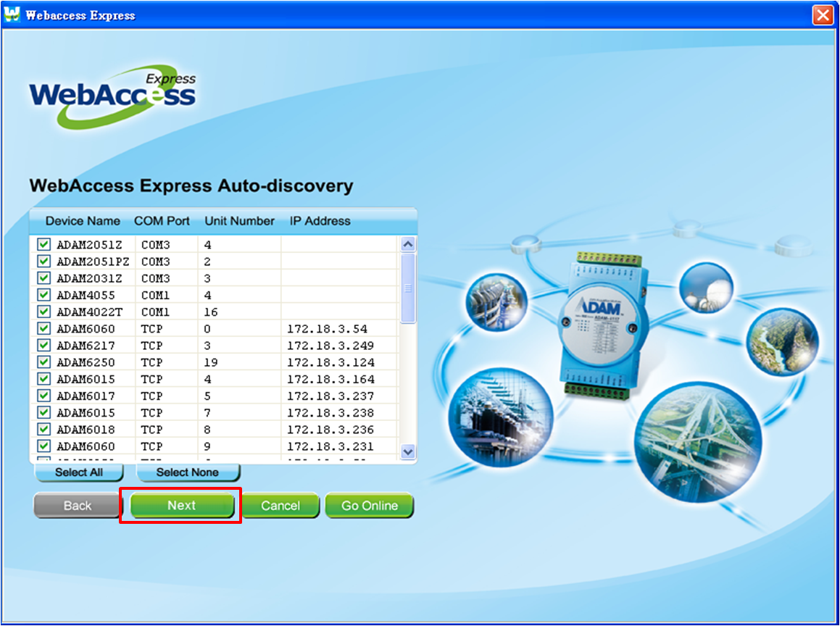The image size is (840, 626).
Task: Select the ADAM4055 device name
Action: 86,295
